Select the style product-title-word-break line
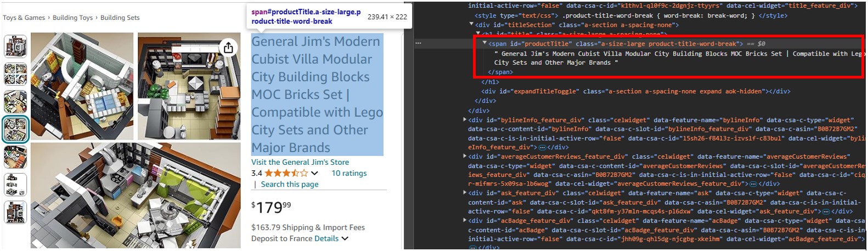 coord(631,15)
